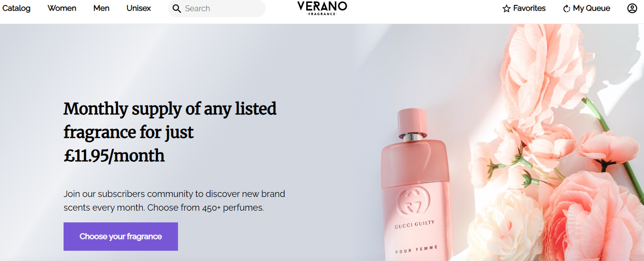Browse the Unisex category

pyautogui.click(x=138, y=8)
